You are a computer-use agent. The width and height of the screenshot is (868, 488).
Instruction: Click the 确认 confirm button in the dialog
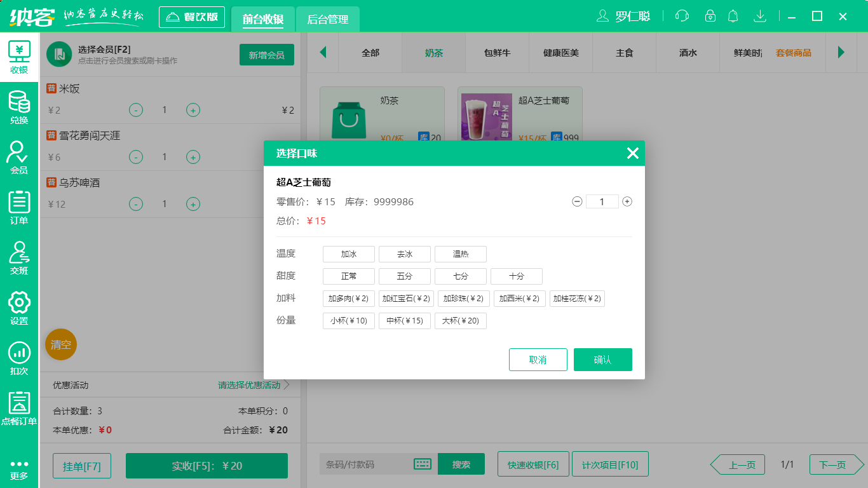(x=602, y=359)
